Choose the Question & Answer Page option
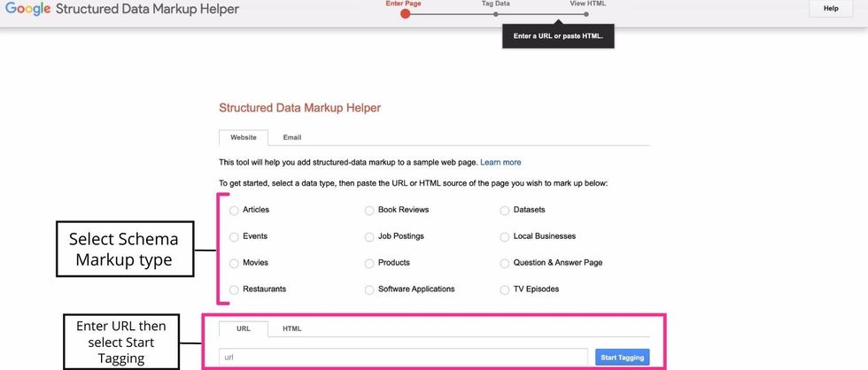Screen dimensions: 868x370 [504, 263]
